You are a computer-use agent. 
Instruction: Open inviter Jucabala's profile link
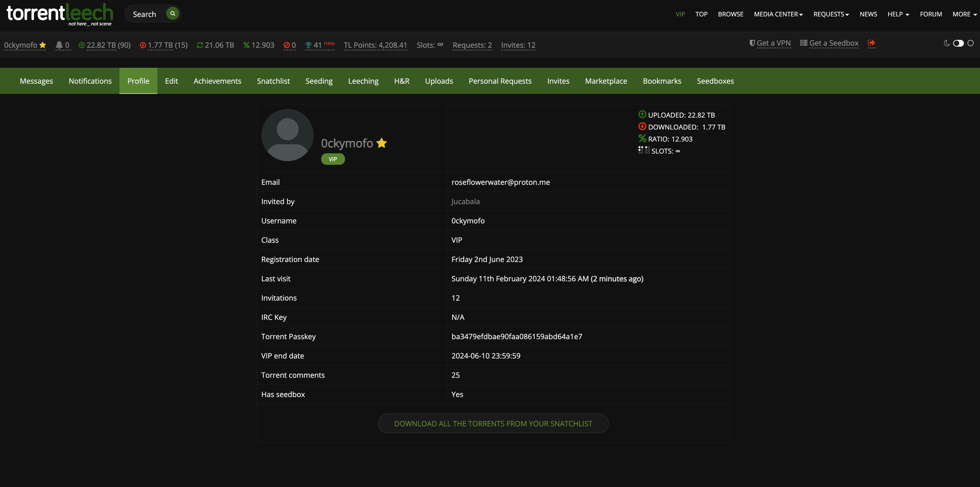tap(465, 202)
